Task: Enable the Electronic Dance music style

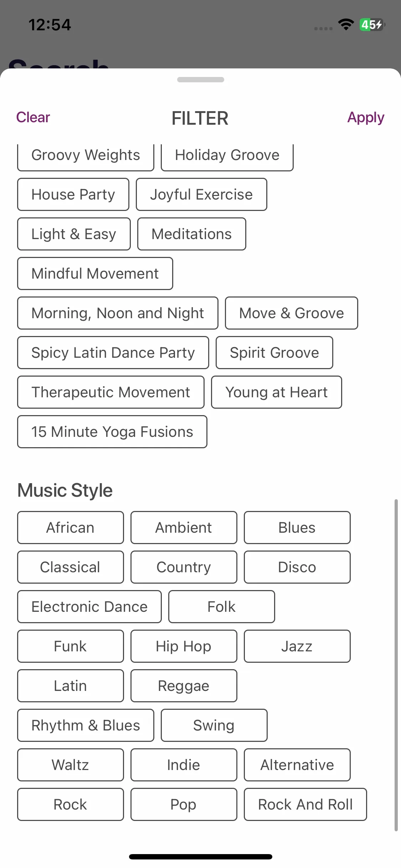Action: pyautogui.click(x=89, y=607)
